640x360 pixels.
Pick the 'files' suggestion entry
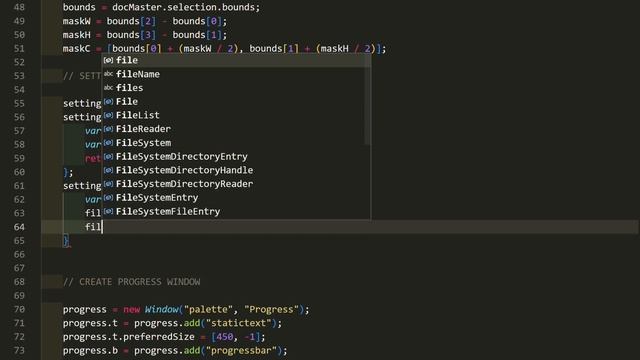(x=236, y=88)
